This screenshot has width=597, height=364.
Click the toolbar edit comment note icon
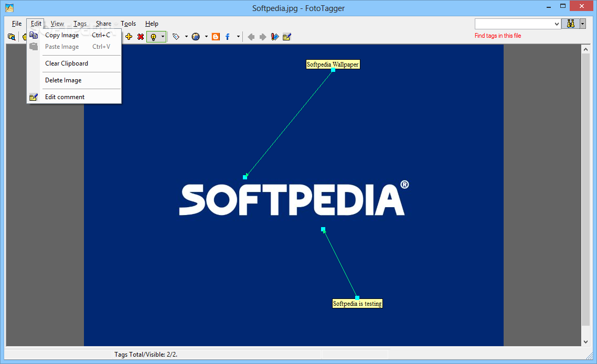[287, 37]
